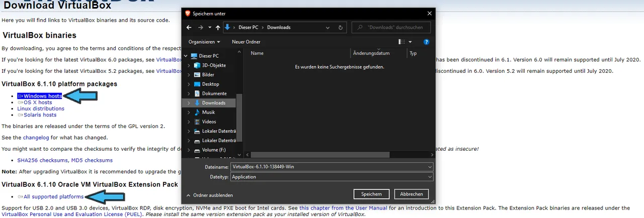Open 'this chapter from the User Manual' link

pos(343,208)
